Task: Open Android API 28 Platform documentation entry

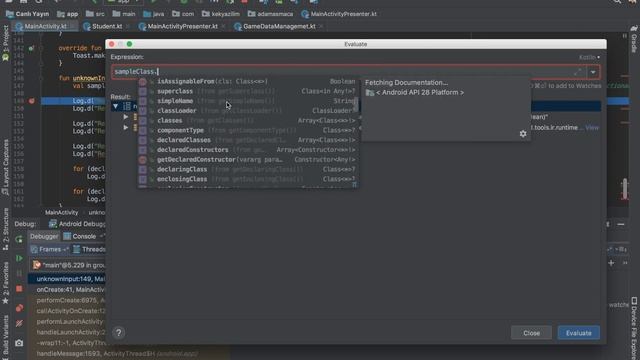Action: [420, 93]
